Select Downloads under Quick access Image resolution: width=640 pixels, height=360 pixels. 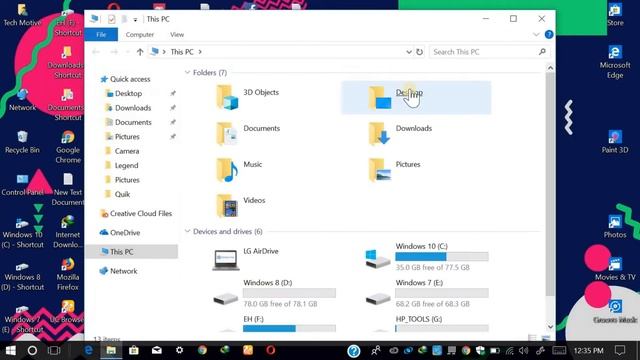tap(129, 108)
